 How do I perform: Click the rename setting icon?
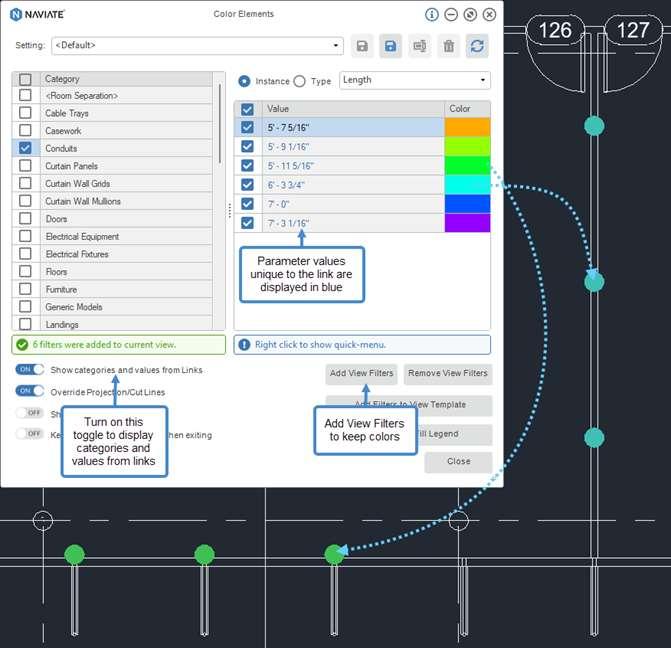tap(419, 46)
